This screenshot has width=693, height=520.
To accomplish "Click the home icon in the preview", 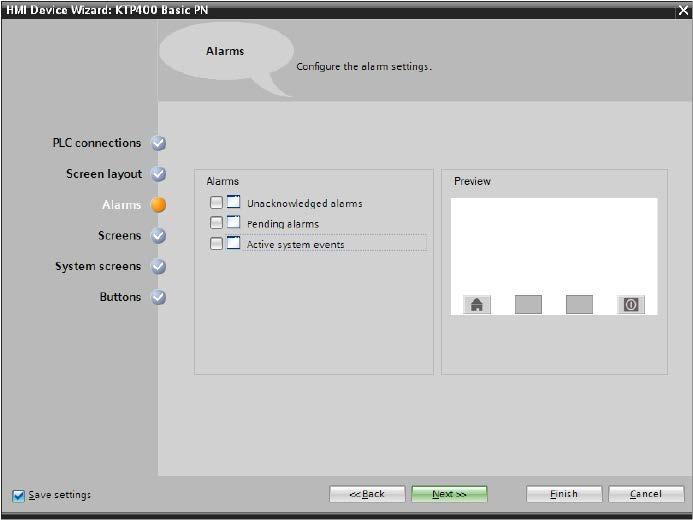I will click(x=477, y=304).
